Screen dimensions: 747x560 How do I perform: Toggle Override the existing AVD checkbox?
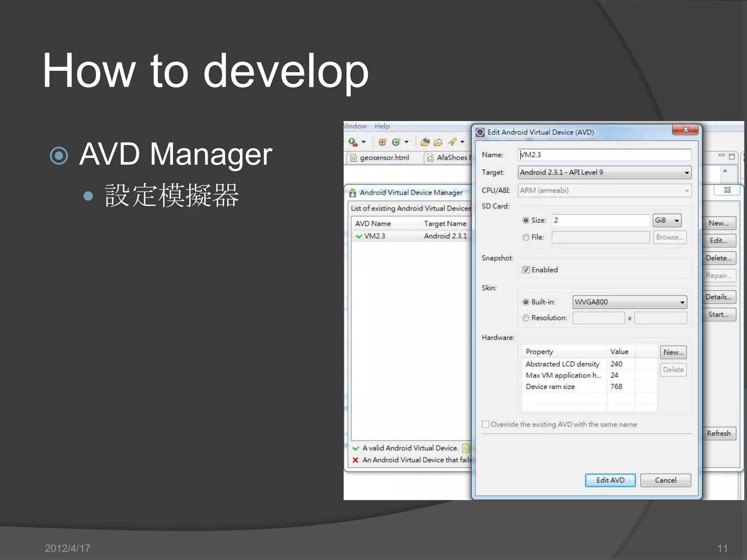coord(485,424)
